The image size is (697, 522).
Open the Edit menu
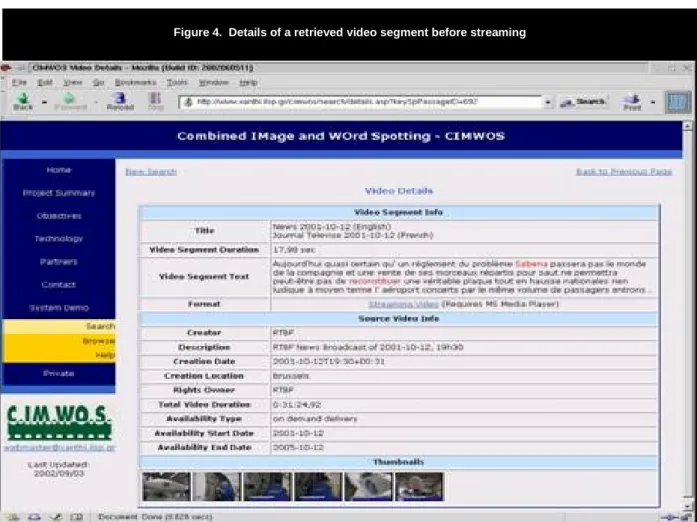coord(45,83)
